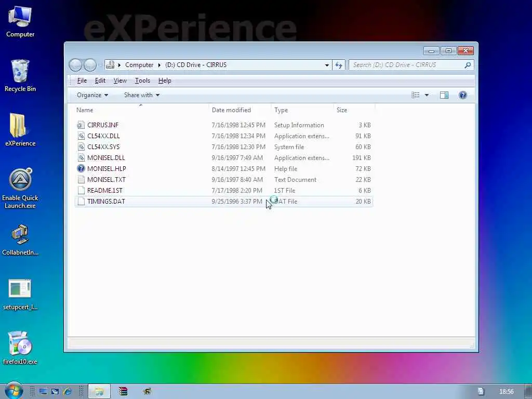This screenshot has width=532, height=399.
Task: Open the Tools menu
Action: pos(142,81)
